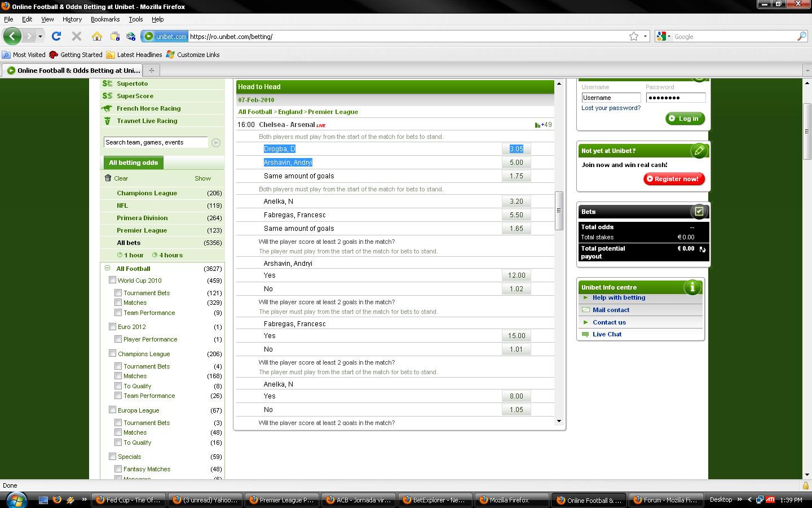Viewport: 812px width, 508px height.
Task: Click the Mail contact envelope icon
Action: (x=585, y=310)
